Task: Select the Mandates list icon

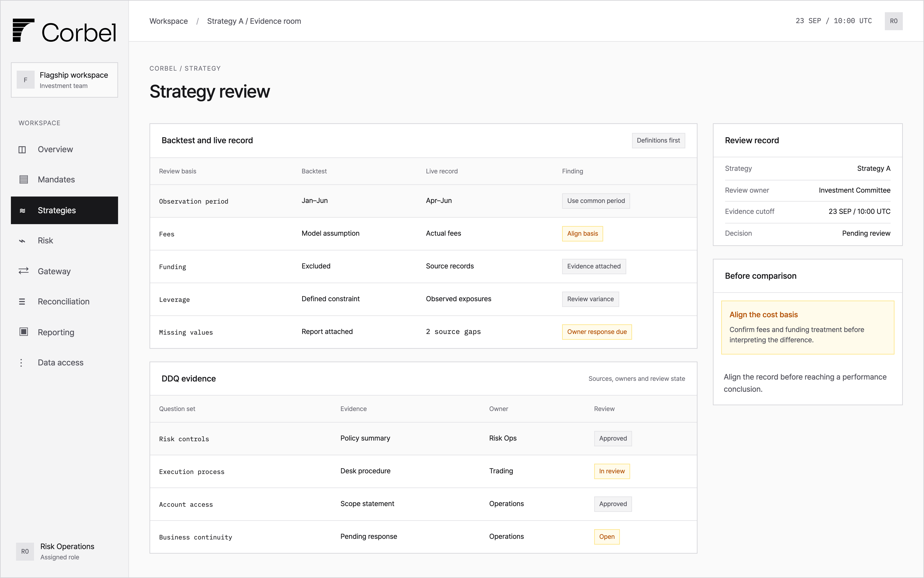Action: click(23, 179)
